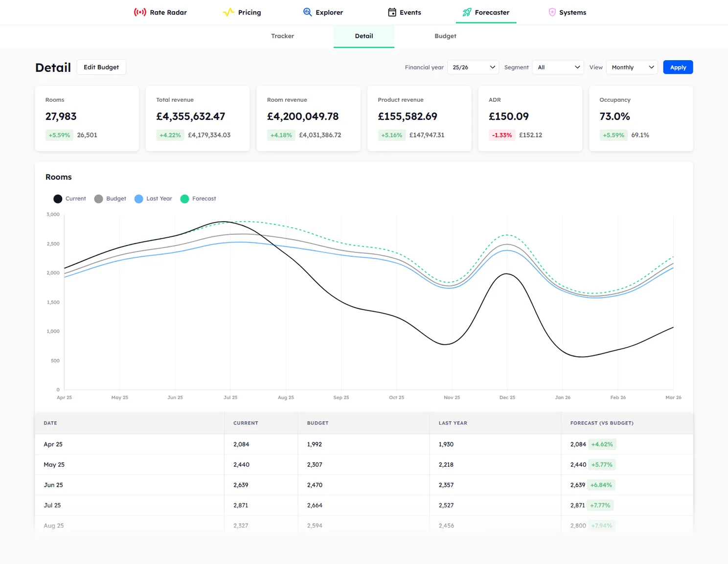Click the Rooms summary card value 27,983
728x564 pixels.
[x=61, y=116]
